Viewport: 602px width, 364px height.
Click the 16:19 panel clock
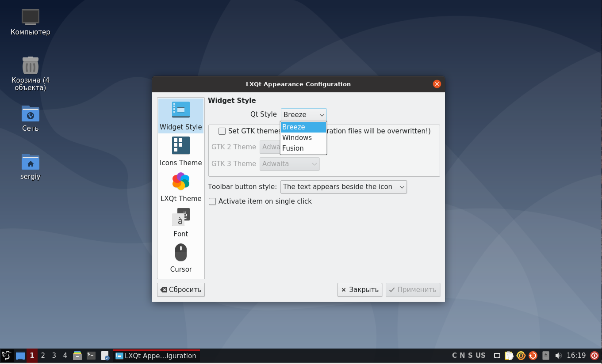pos(576,356)
